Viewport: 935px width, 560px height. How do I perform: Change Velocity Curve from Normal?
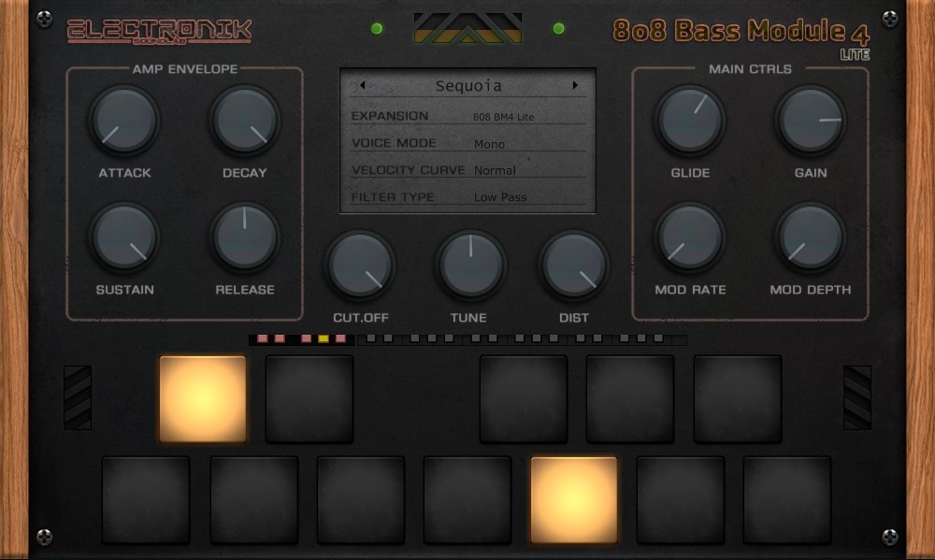coord(496,171)
